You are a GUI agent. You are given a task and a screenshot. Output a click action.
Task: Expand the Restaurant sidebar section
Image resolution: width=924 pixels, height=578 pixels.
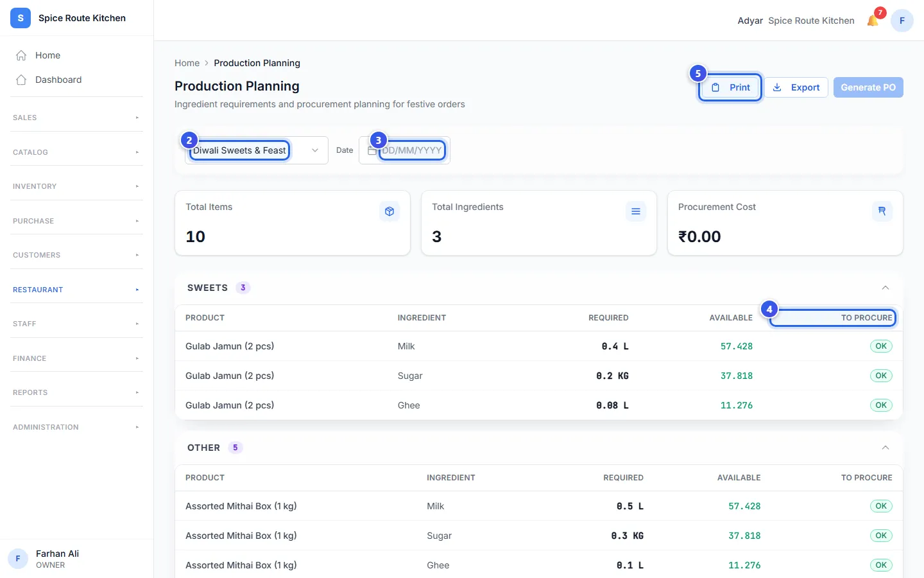point(76,290)
